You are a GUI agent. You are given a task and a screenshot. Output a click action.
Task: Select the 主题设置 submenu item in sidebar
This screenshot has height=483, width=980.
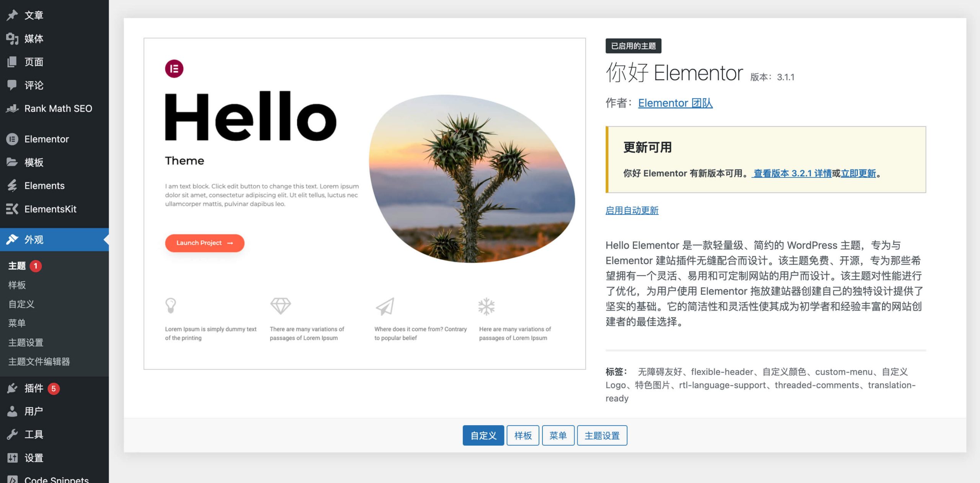(x=26, y=342)
